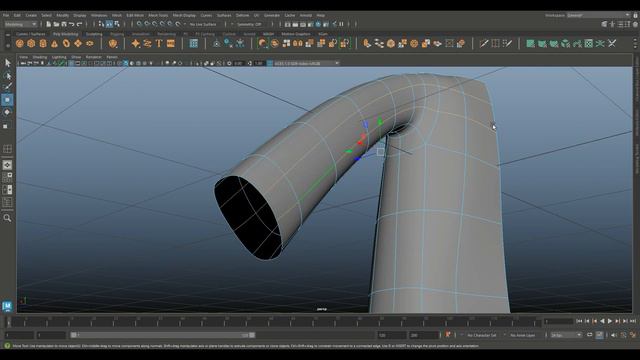The width and height of the screenshot is (640, 360).
Task: Click the first green UV editor shelf icon
Action: [x=530, y=43]
